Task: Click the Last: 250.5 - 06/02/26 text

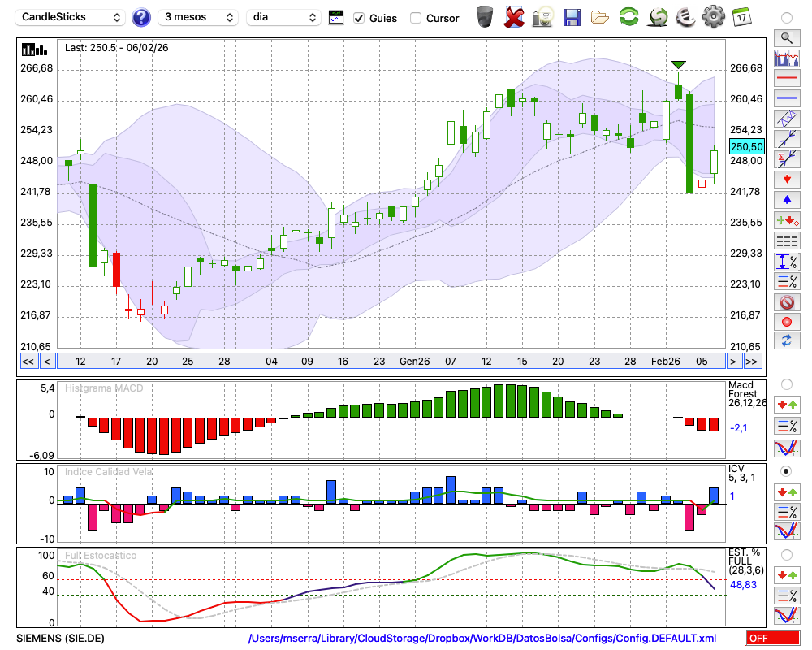Action: pyautogui.click(x=116, y=48)
